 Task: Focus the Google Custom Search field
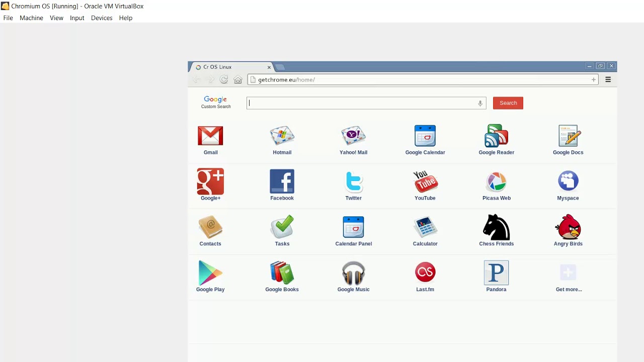pos(366,103)
